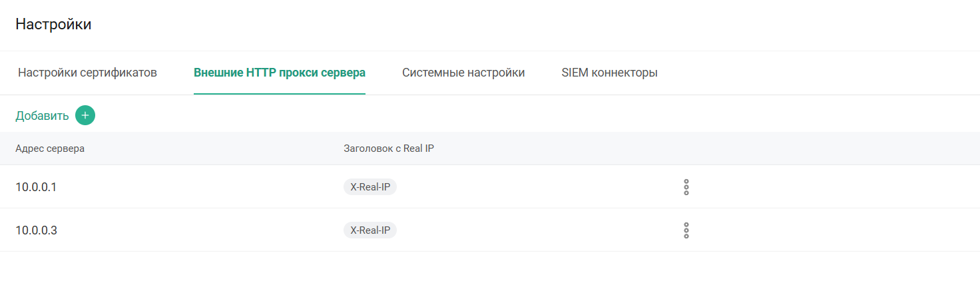Click the 10.0.0.3 server address
980x307 pixels.
coord(36,230)
